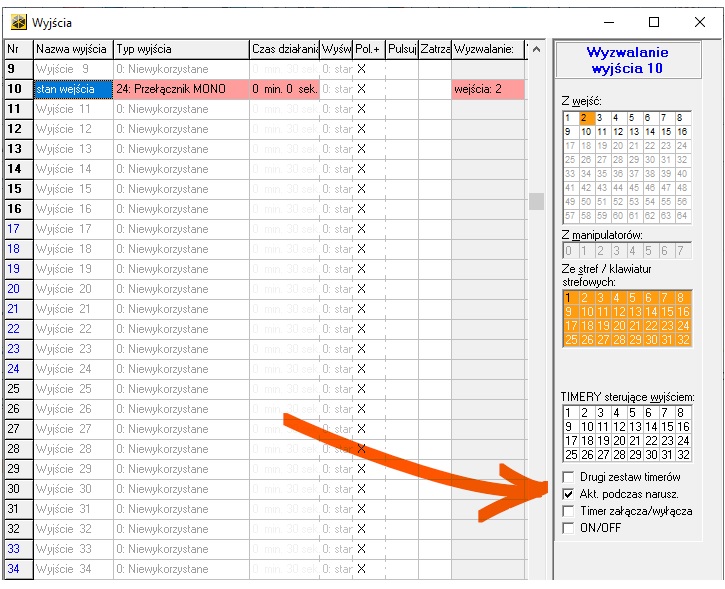Click the Wyjścia window title icon

click(18, 22)
